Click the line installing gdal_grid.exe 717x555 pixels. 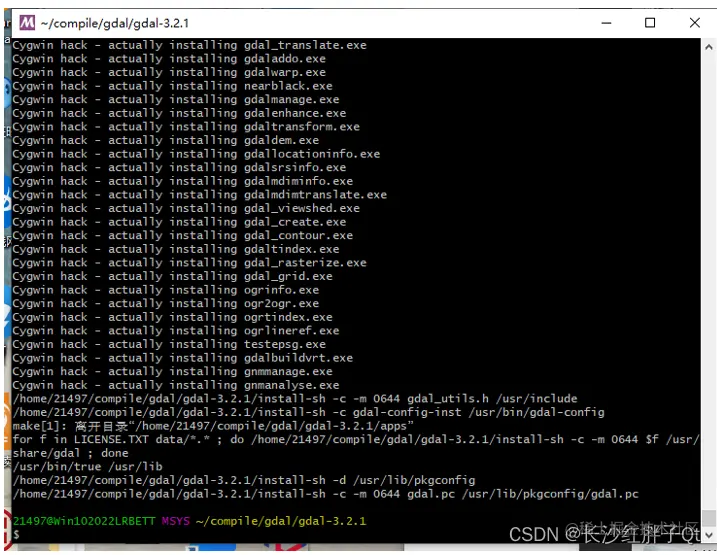172,277
